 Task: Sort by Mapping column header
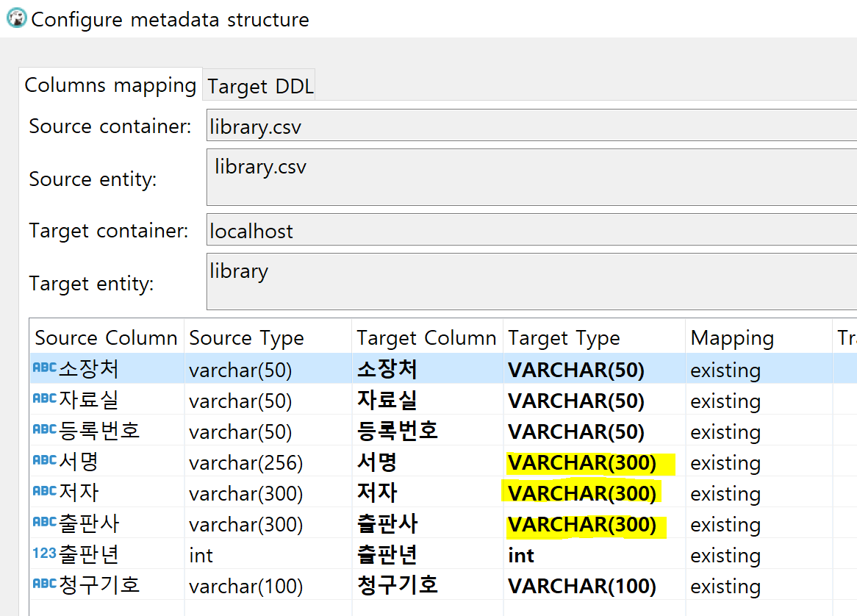tap(759, 338)
